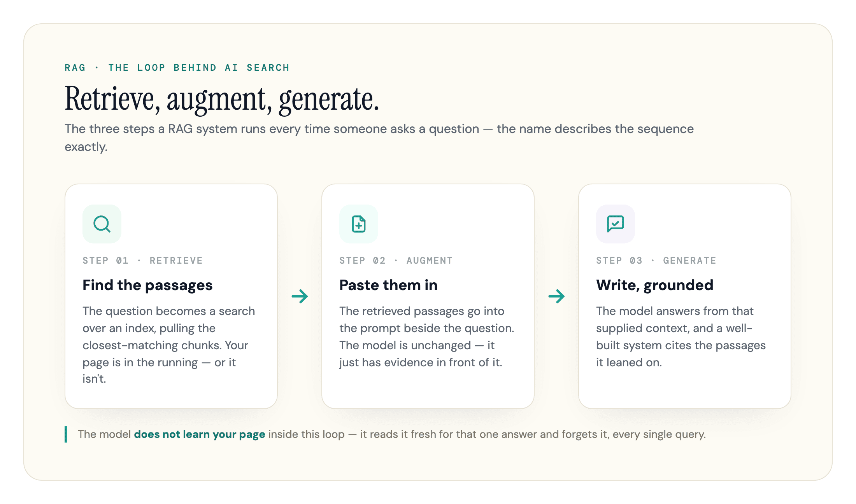This screenshot has height=504, width=856.
Task: Click the 'STEP 03 · GENERATE' label
Action: tap(656, 261)
